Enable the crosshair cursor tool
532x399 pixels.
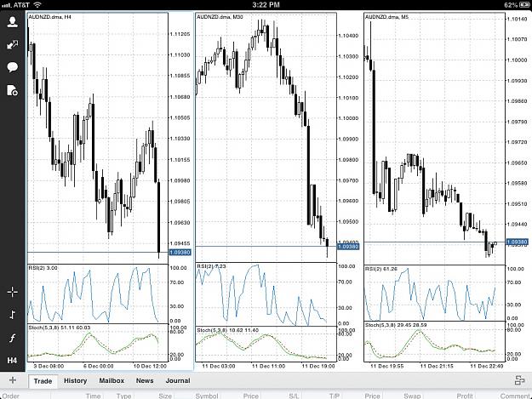(13, 292)
